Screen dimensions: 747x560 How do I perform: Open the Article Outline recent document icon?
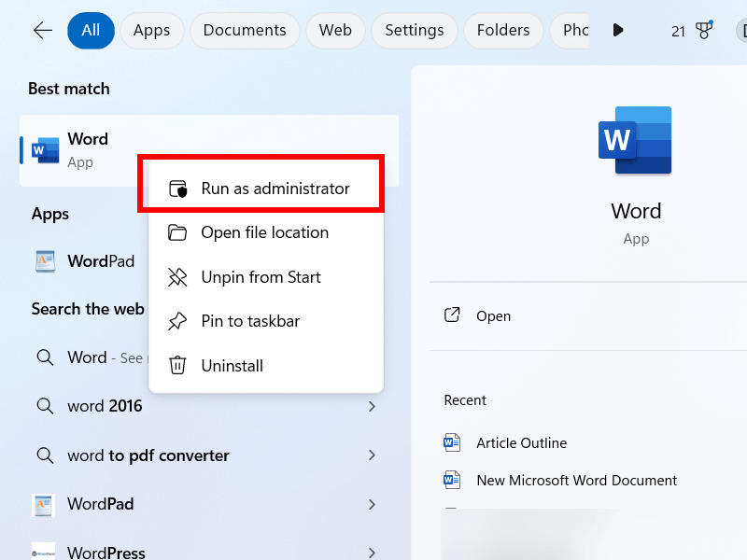[x=452, y=443]
